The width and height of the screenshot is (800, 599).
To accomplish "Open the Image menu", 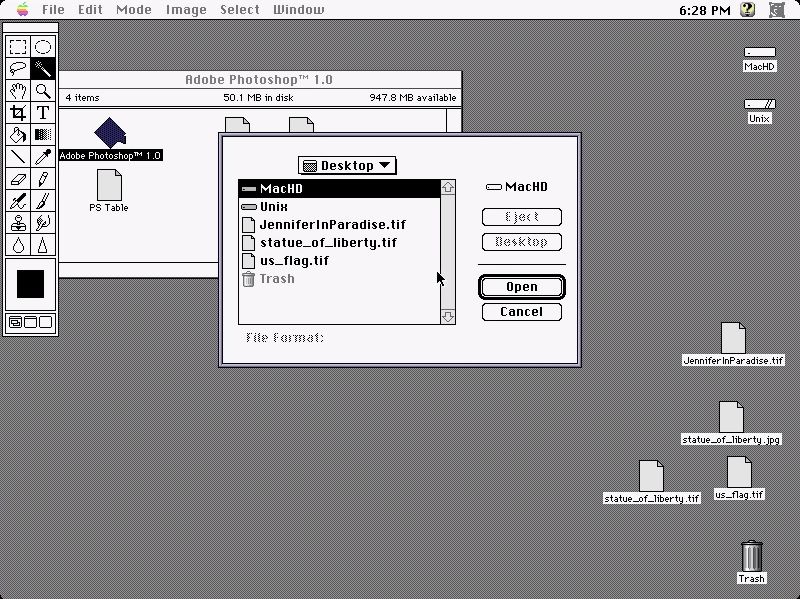I will [x=186, y=9].
